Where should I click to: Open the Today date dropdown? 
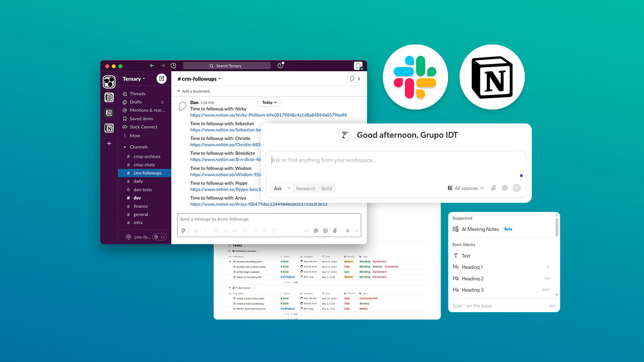[269, 102]
